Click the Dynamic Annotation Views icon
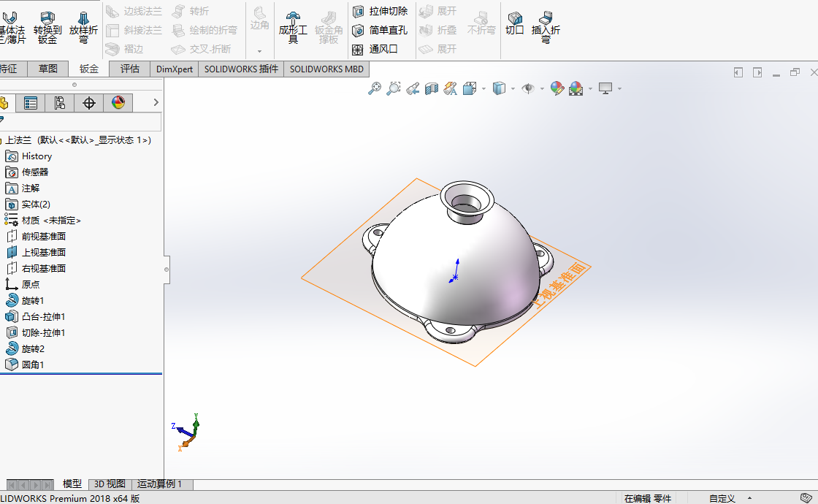Image resolution: width=818 pixels, height=504 pixels. [450, 88]
